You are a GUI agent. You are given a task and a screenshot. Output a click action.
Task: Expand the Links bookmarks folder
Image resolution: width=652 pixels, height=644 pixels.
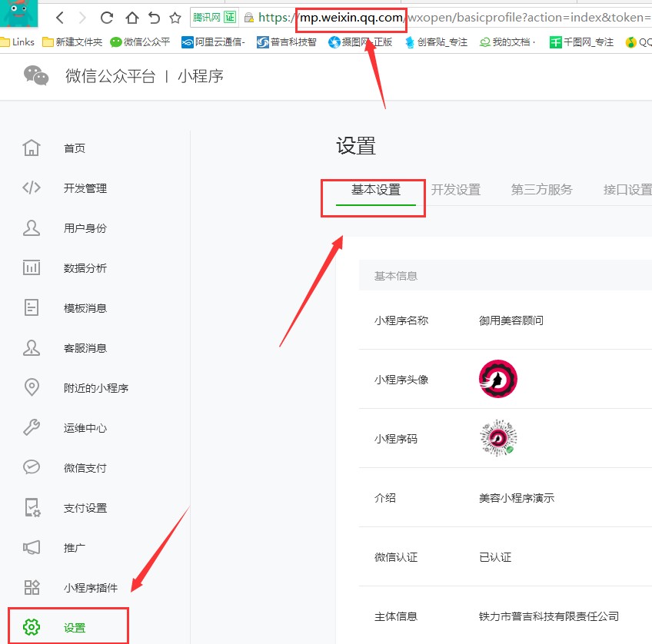(17, 42)
